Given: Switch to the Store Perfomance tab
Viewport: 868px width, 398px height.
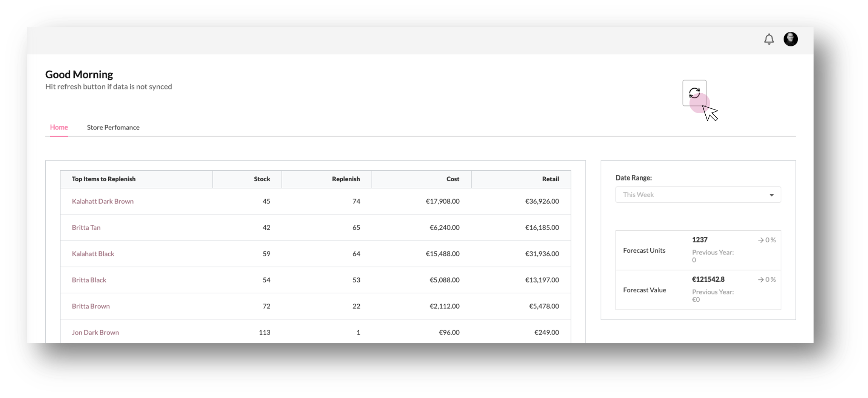Looking at the screenshot, I should pos(113,127).
